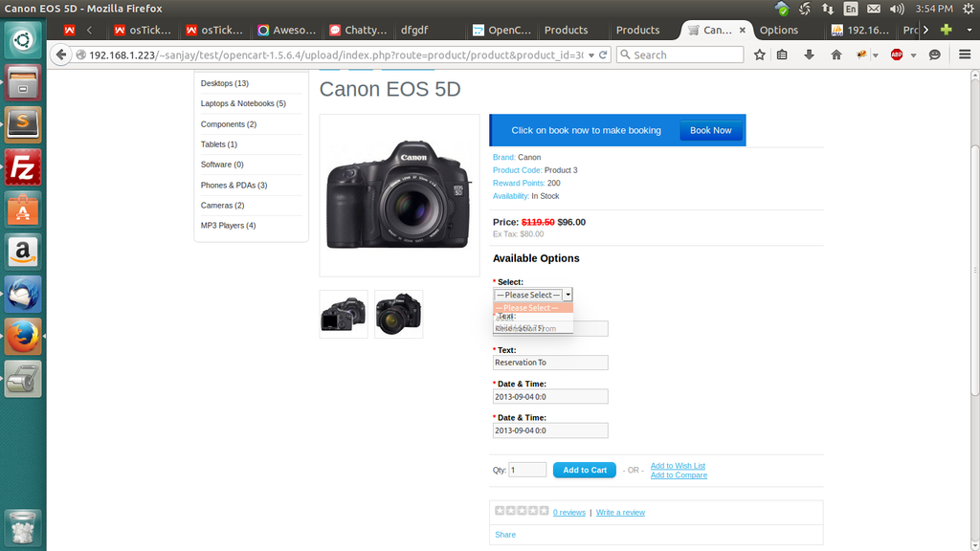The image size is (980, 551).
Task: Choose the highlighted Please Select dropdown entry
Action: [533, 308]
